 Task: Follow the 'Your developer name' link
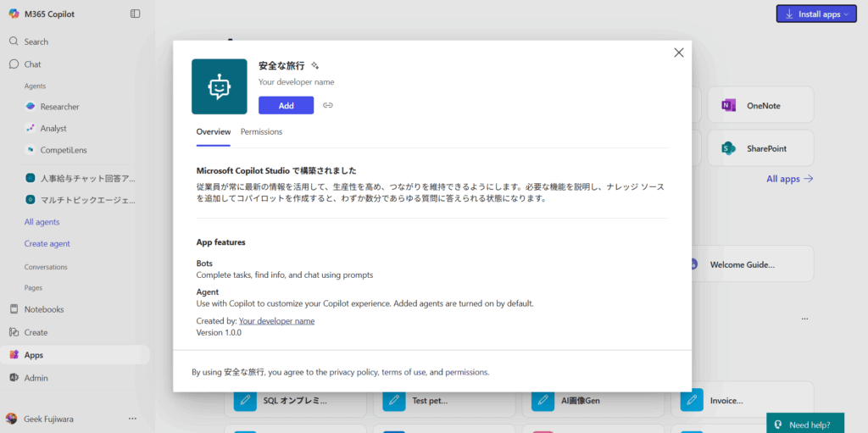point(276,321)
